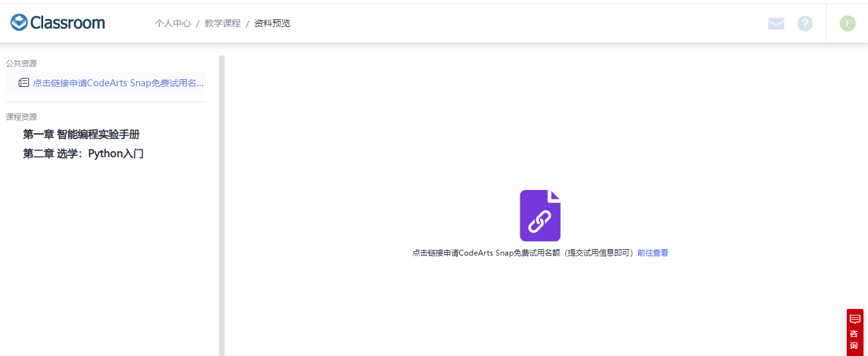Click the document icon beside CodeArts Snap resource
868x356 pixels.
pos(24,83)
